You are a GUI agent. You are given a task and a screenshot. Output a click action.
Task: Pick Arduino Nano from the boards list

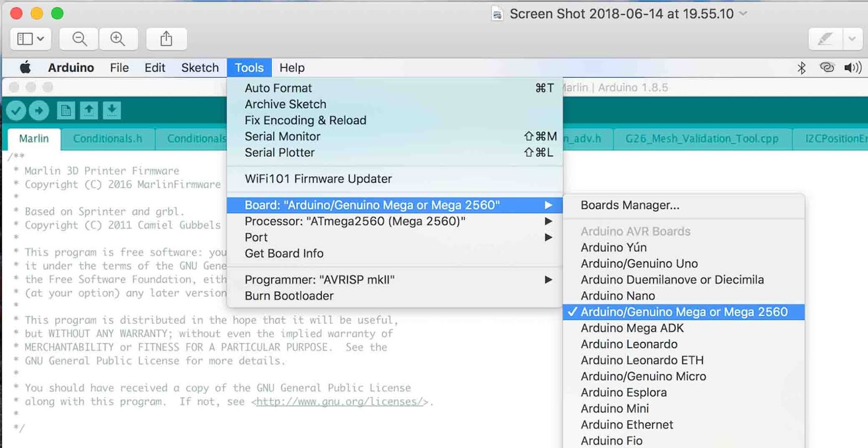point(617,296)
